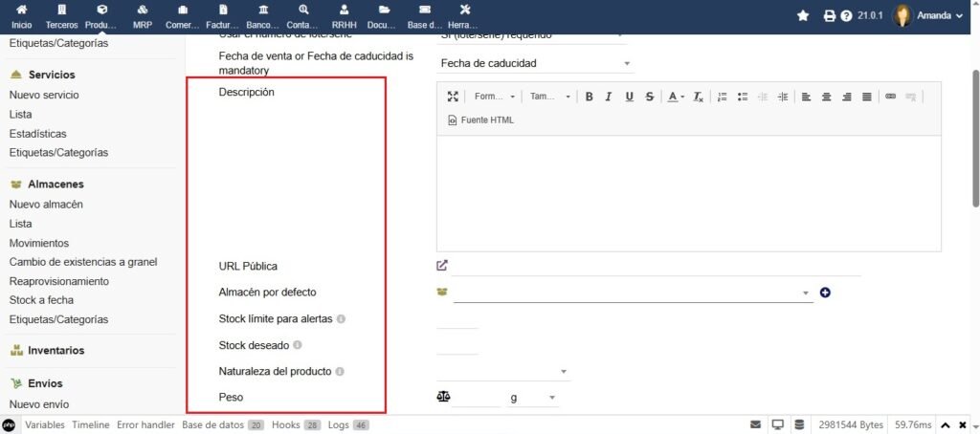Image resolution: width=980 pixels, height=434 pixels.
Task: Click the Stock deseado input field
Action: click(457, 345)
